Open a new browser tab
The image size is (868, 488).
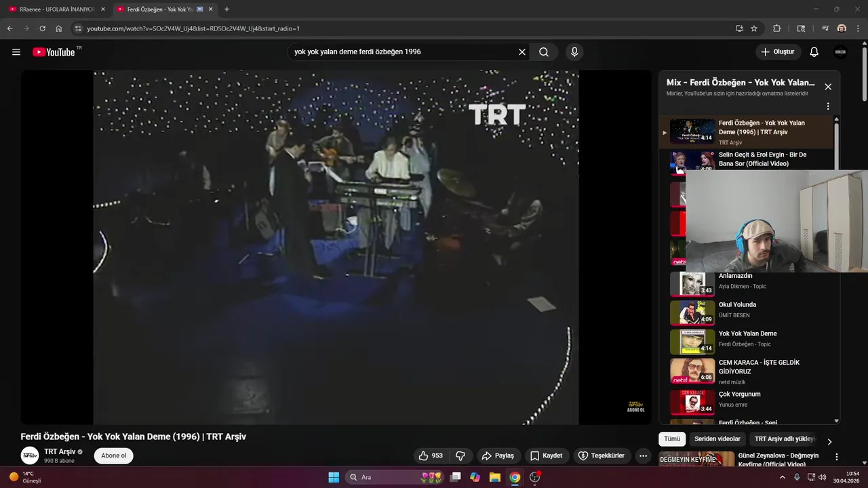point(226,9)
